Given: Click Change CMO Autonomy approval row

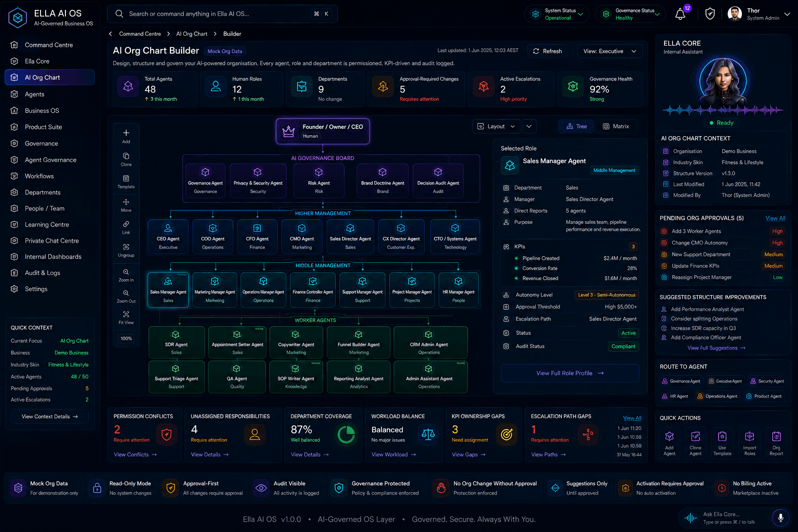Looking at the screenshot, I should (x=723, y=243).
